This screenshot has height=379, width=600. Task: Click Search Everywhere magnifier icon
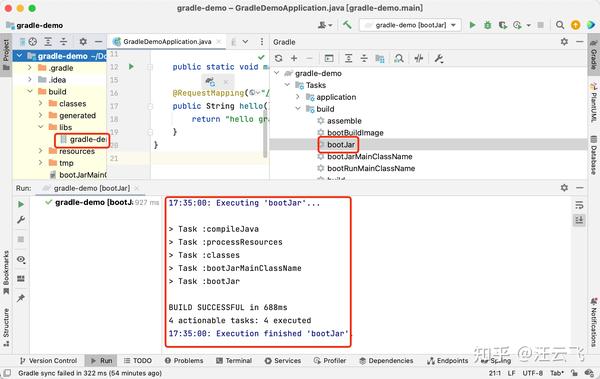pos(559,25)
